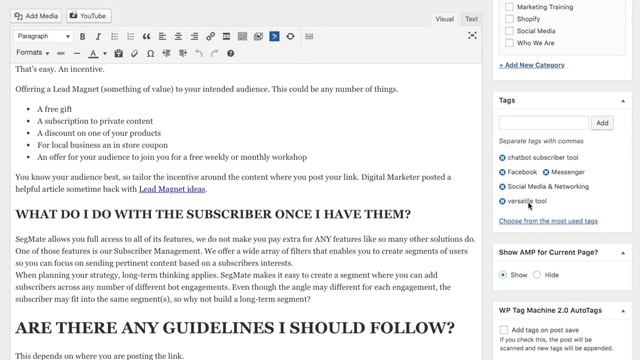Click the Add Media button
The image size is (640, 360).
tap(36, 16)
